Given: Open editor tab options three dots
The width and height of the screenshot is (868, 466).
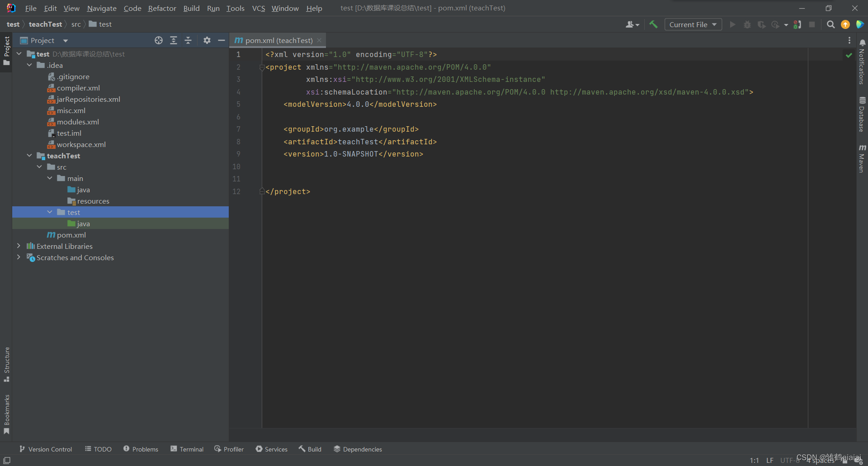Looking at the screenshot, I should pos(849,40).
